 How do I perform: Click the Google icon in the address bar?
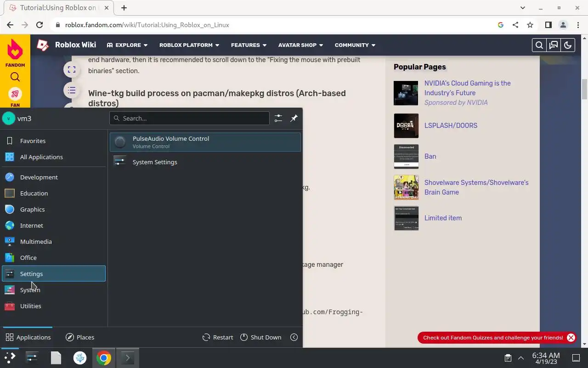pos(501,25)
